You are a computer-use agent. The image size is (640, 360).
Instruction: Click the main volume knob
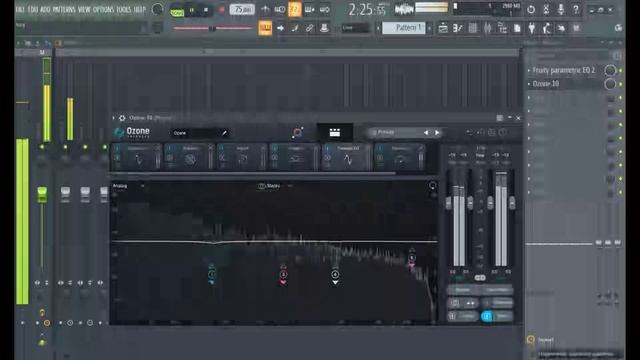[158, 9]
